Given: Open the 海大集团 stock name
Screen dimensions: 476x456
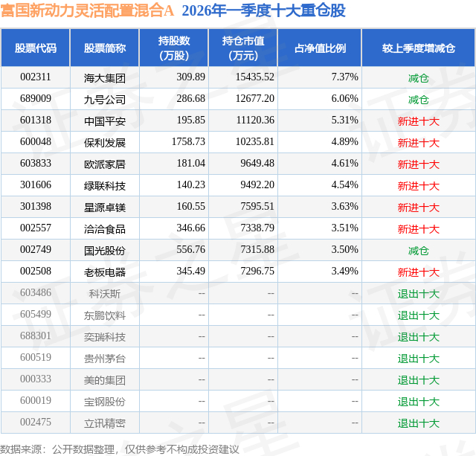Looking at the screenshot, I should (105, 78).
